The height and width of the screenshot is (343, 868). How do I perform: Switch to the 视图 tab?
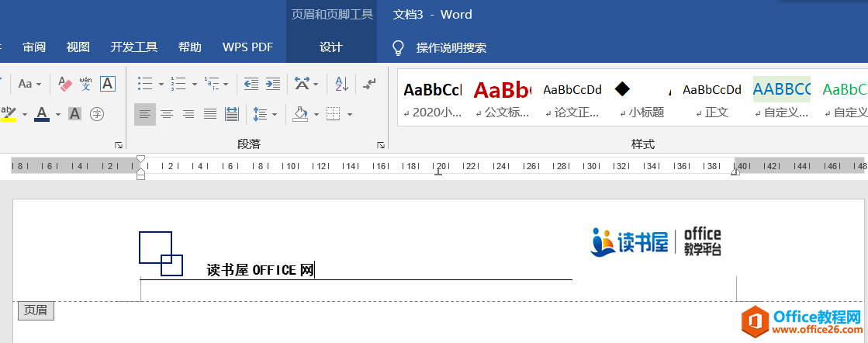pyautogui.click(x=78, y=47)
